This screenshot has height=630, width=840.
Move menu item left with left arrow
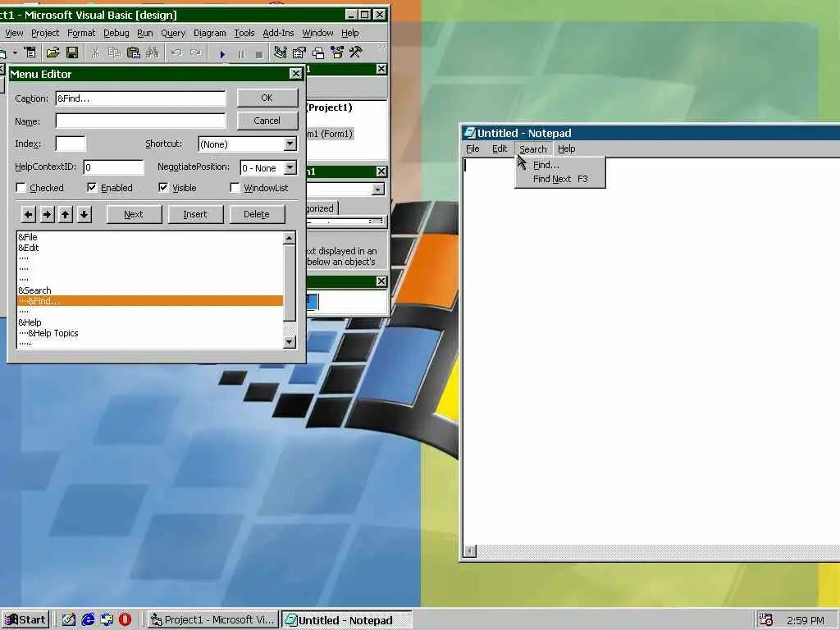29,214
